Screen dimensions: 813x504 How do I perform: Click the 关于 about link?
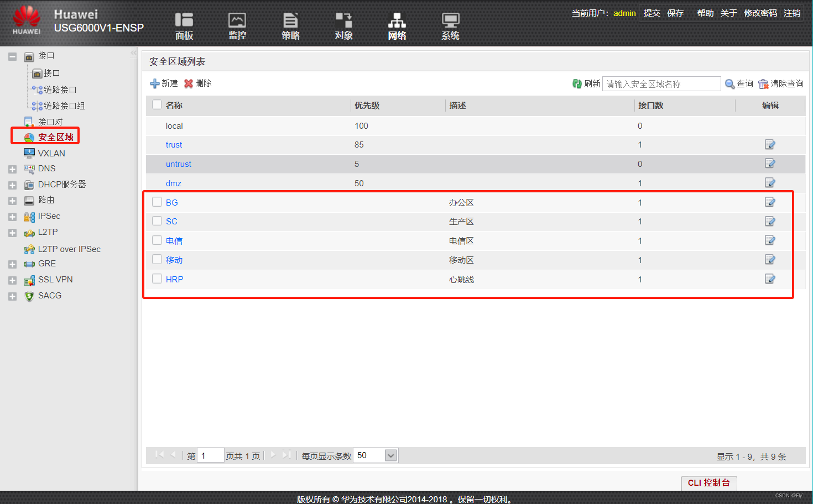pyautogui.click(x=728, y=13)
